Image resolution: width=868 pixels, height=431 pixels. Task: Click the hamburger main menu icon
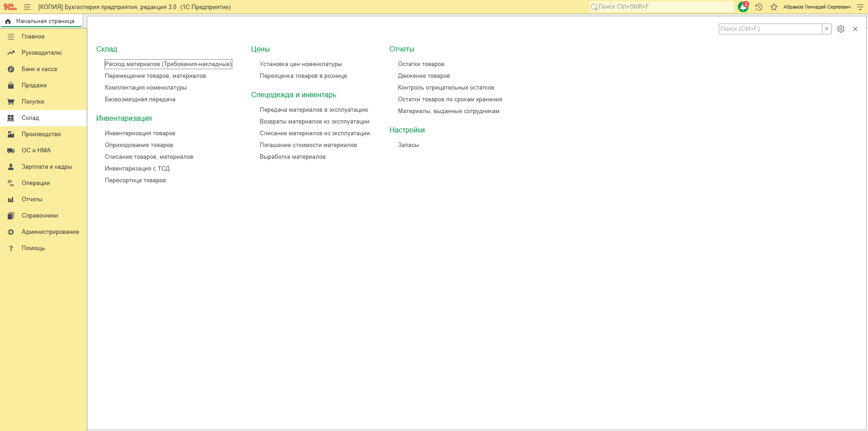(x=27, y=7)
